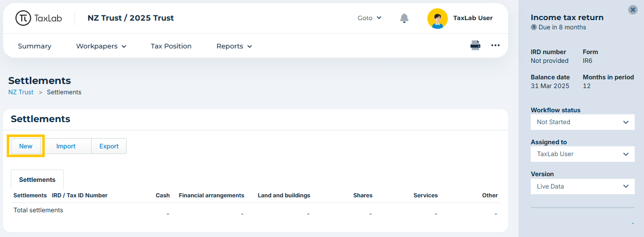644x237 pixels.
Task: Click the clock icon beside Due in 8 months
Action: [534, 27]
